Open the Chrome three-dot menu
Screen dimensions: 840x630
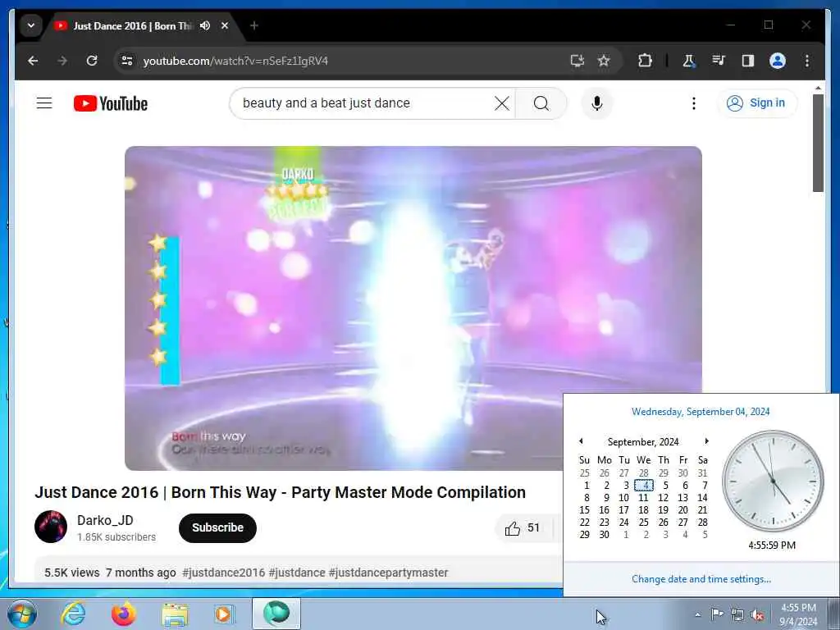[807, 61]
